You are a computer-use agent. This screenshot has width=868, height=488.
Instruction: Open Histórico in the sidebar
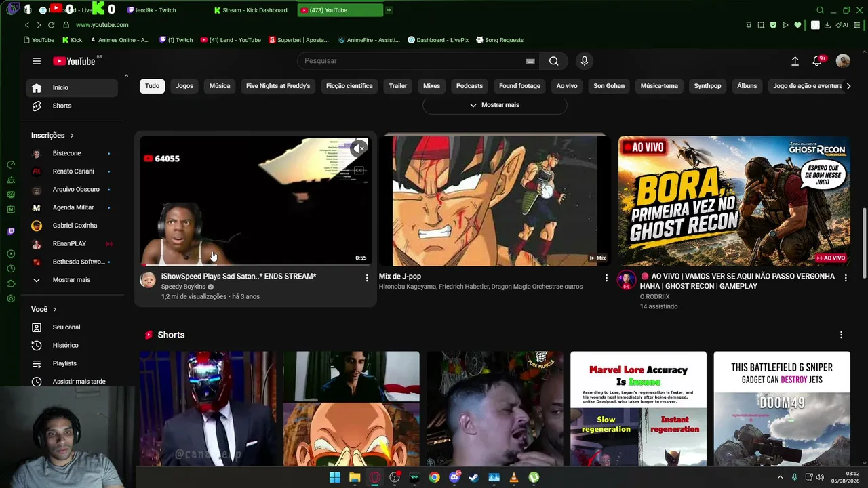(72, 346)
